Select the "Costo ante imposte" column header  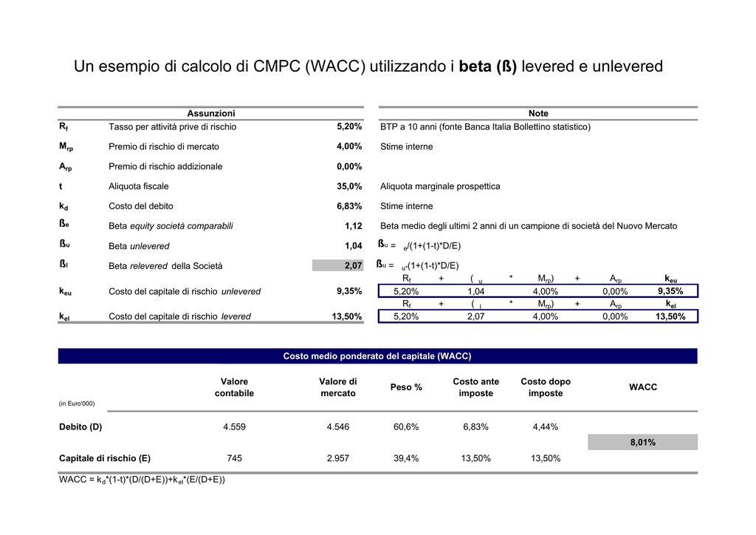[x=476, y=387]
